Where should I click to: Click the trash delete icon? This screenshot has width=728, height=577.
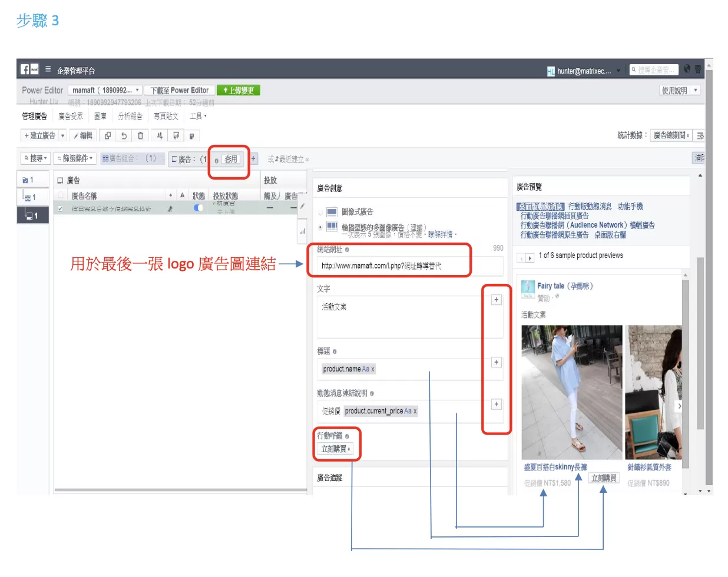point(140,135)
